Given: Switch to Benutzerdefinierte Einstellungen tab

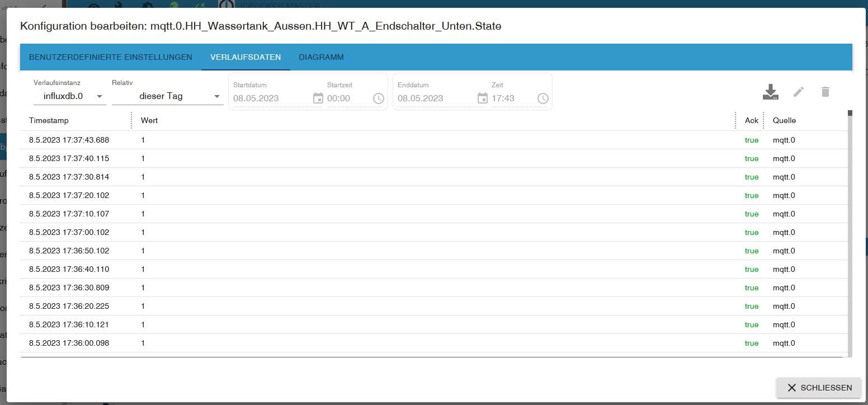Looking at the screenshot, I should coord(111,57).
